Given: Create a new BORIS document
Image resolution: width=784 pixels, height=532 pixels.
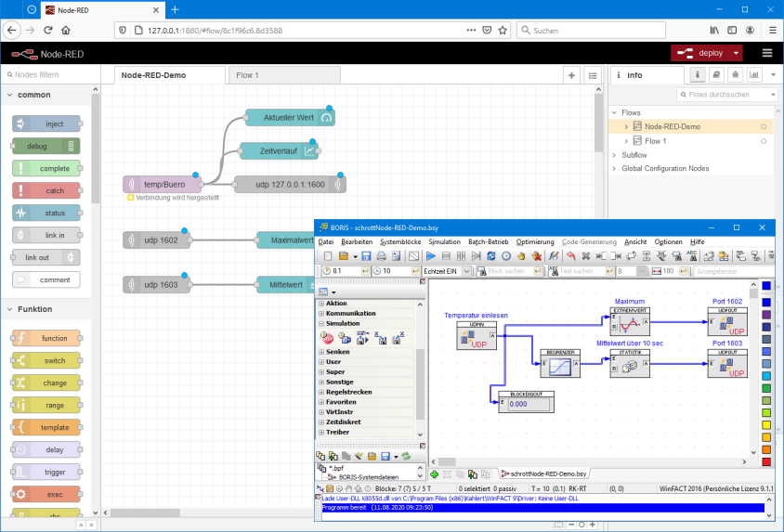Looking at the screenshot, I should pos(328,256).
